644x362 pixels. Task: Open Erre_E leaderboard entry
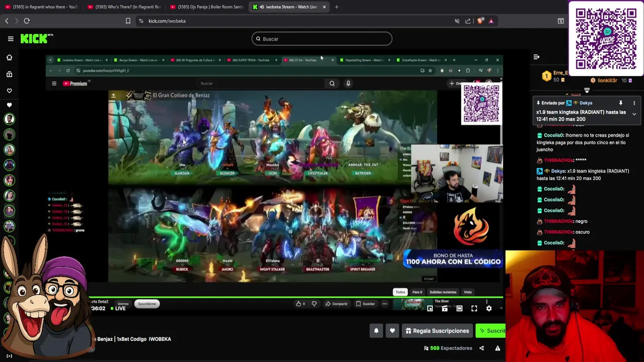(x=554, y=76)
